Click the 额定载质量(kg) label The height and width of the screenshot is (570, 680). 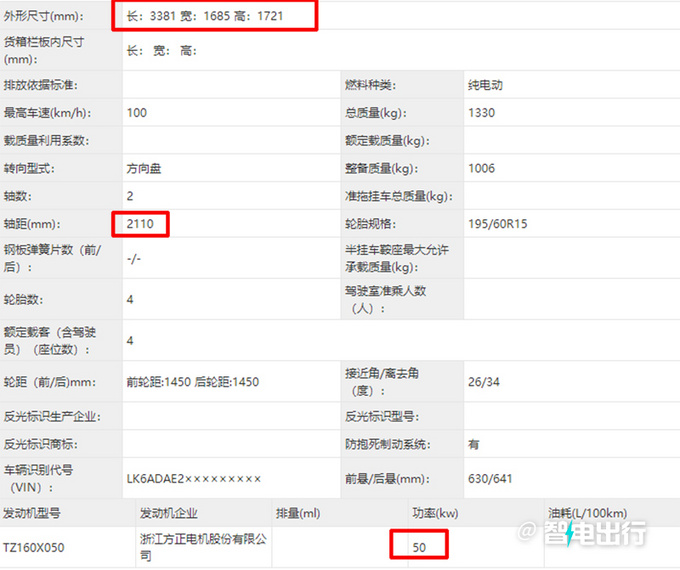click(x=387, y=141)
